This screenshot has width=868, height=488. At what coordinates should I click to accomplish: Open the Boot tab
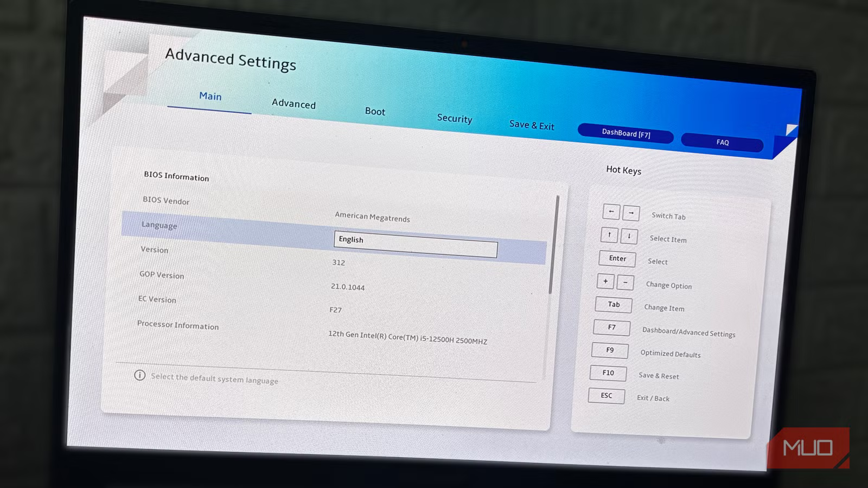(375, 111)
